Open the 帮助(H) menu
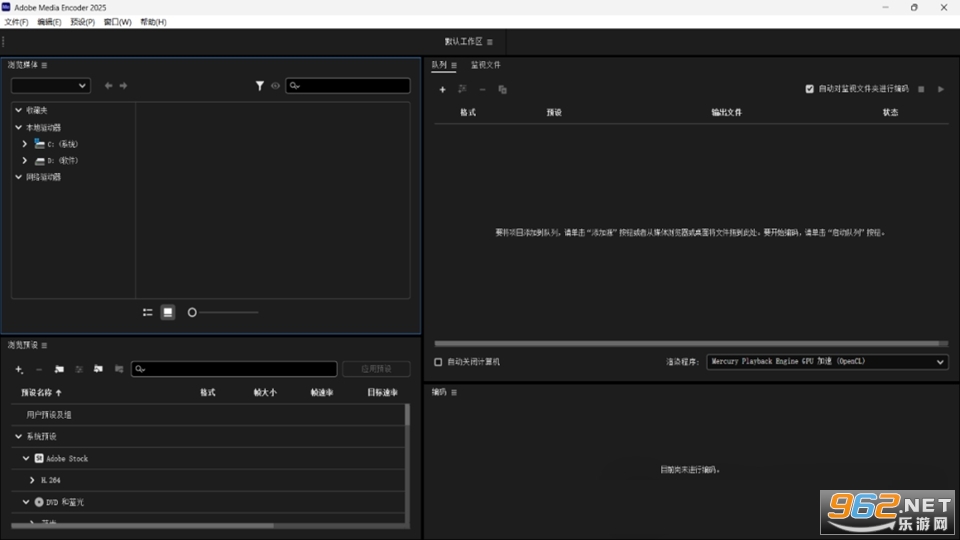This screenshot has width=960, height=540. (x=153, y=22)
